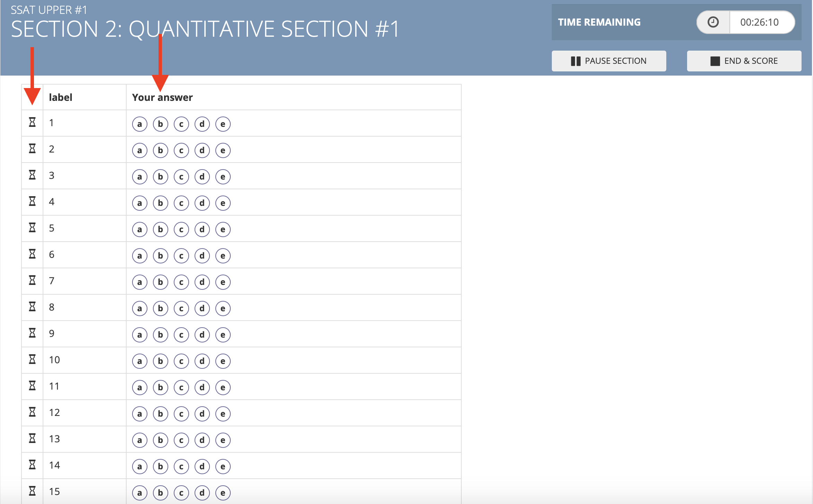Click the hourglass icon for question 7
813x504 pixels.
pos(32,280)
